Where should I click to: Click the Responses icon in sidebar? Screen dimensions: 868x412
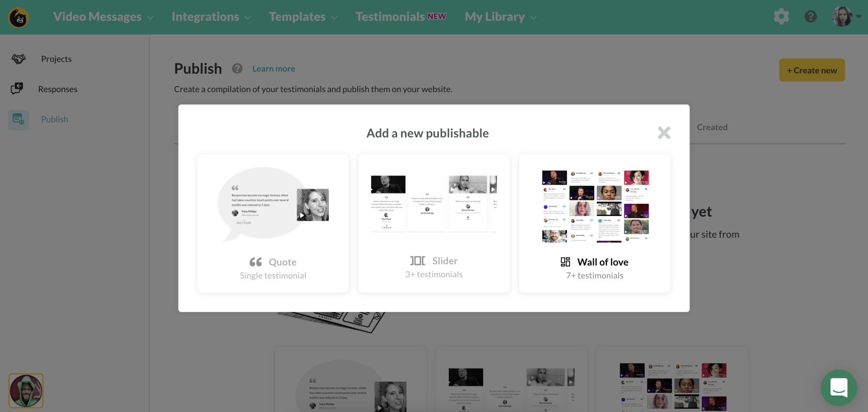pos(17,88)
